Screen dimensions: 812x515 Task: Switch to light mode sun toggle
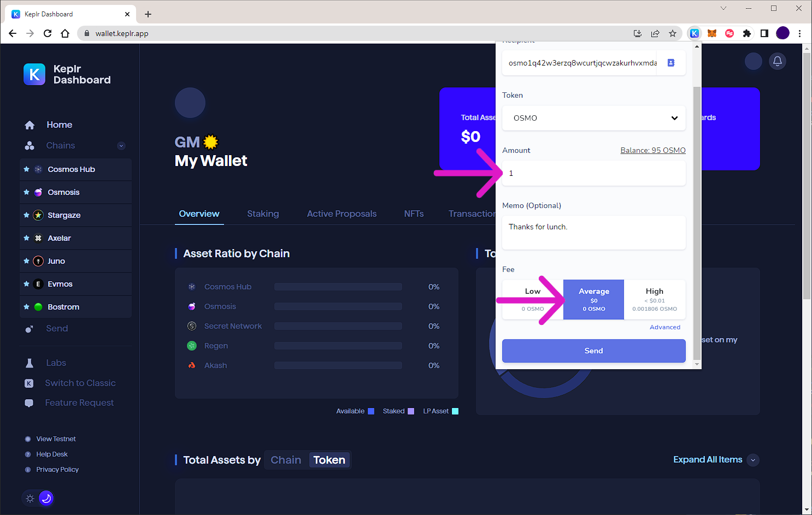pyautogui.click(x=30, y=499)
